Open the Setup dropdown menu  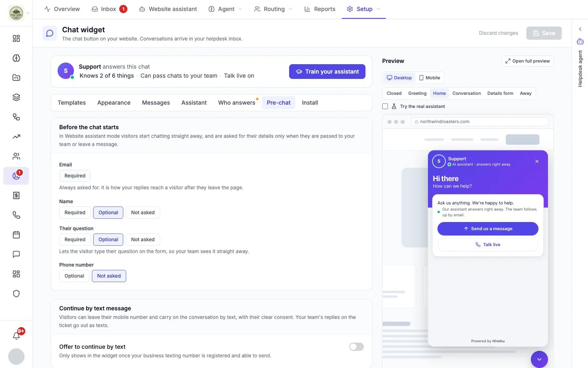[364, 9]
